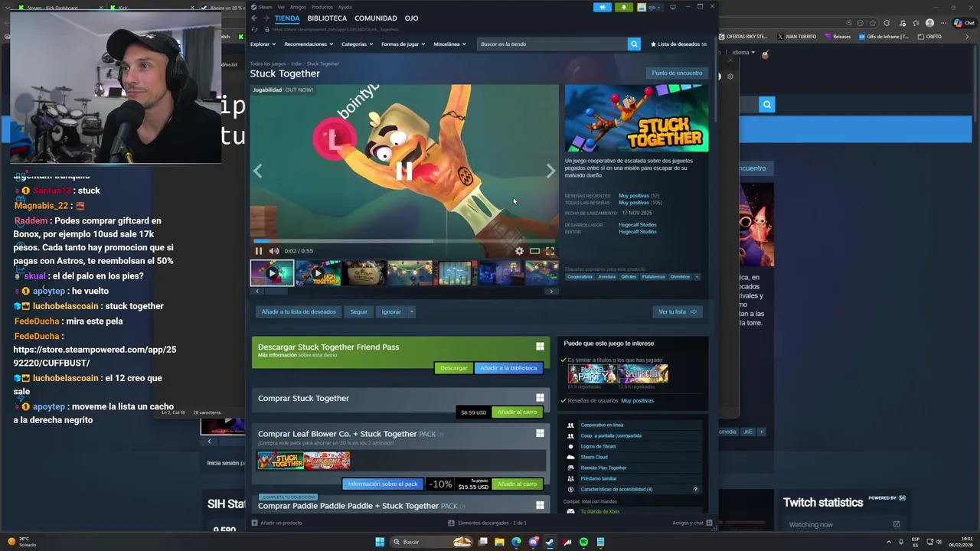Show next media with right arrow

point(550,171)
